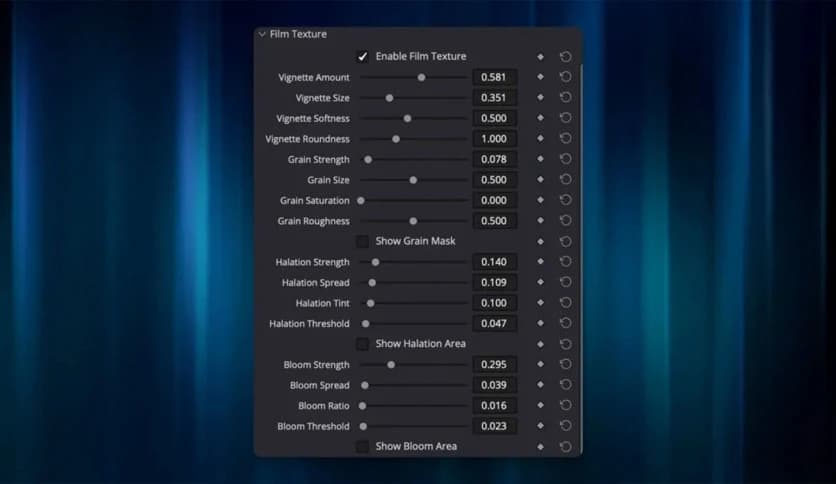This screenshot has height=484, width=836.
Task: Add keyframe for Grain Size
Action: click(x=540, y=180)
